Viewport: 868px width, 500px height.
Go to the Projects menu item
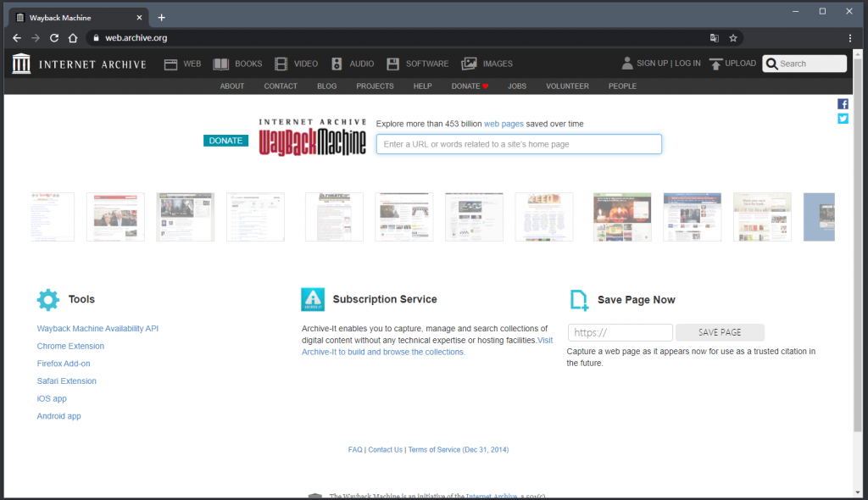[375, 86]
